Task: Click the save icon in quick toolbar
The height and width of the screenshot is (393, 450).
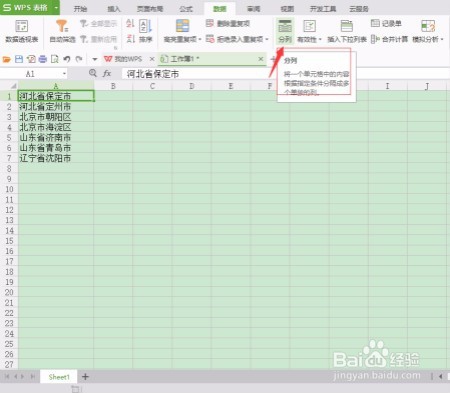Action: coord(19,59)
